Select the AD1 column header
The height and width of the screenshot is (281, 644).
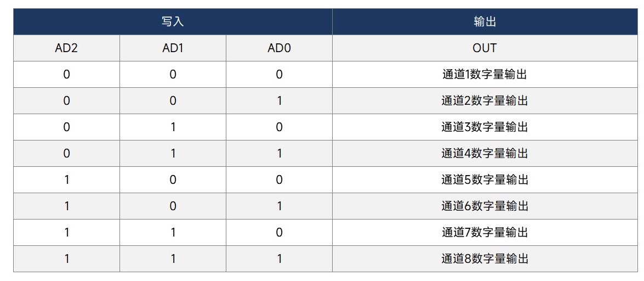(173, 48)
